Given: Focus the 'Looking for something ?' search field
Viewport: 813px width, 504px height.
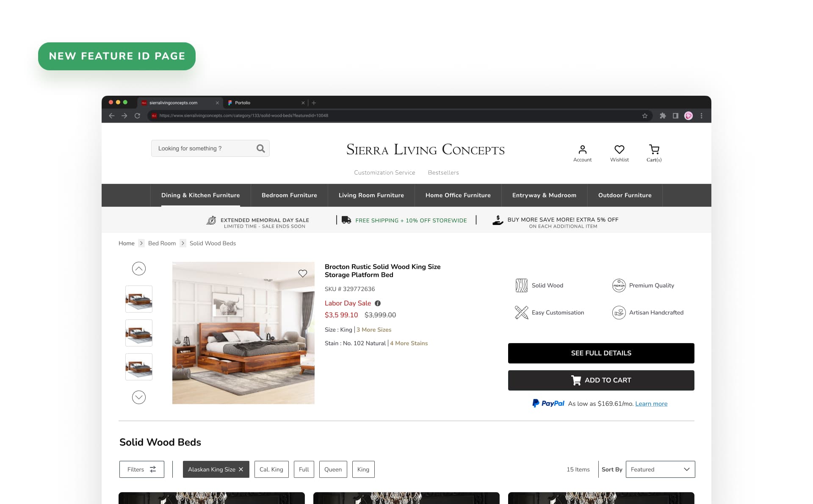Looking at the screenshot, I should [210, 148].
